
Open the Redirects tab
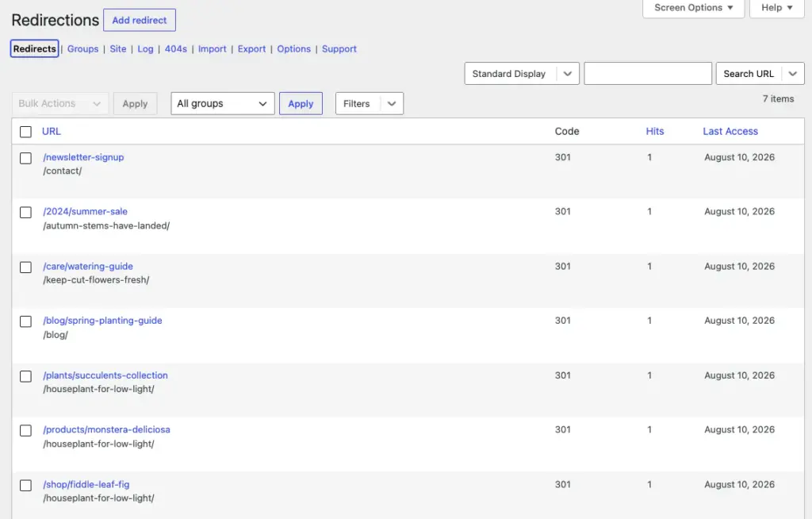tap(34, 48)
